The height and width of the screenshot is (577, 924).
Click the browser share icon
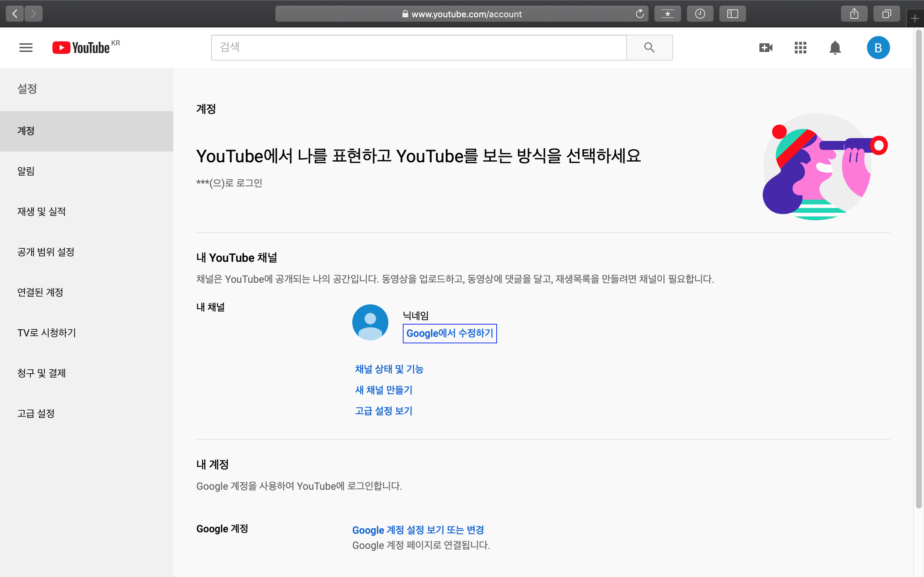(x=854, y=14)
